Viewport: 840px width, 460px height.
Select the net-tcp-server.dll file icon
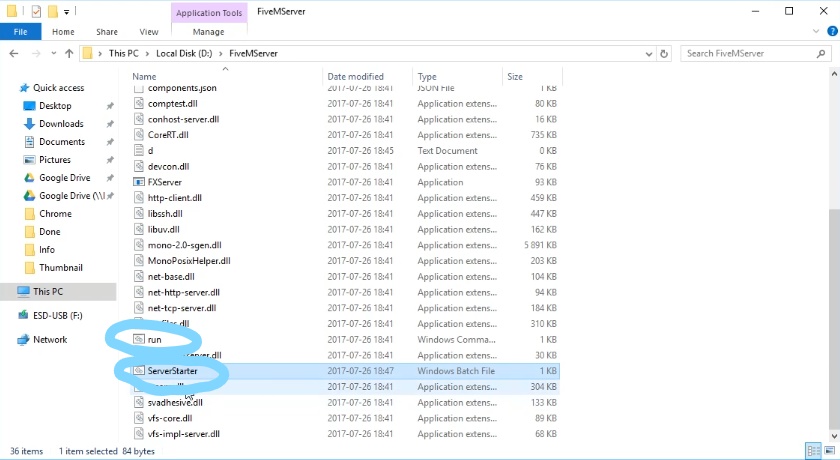[x=139, y=308]
